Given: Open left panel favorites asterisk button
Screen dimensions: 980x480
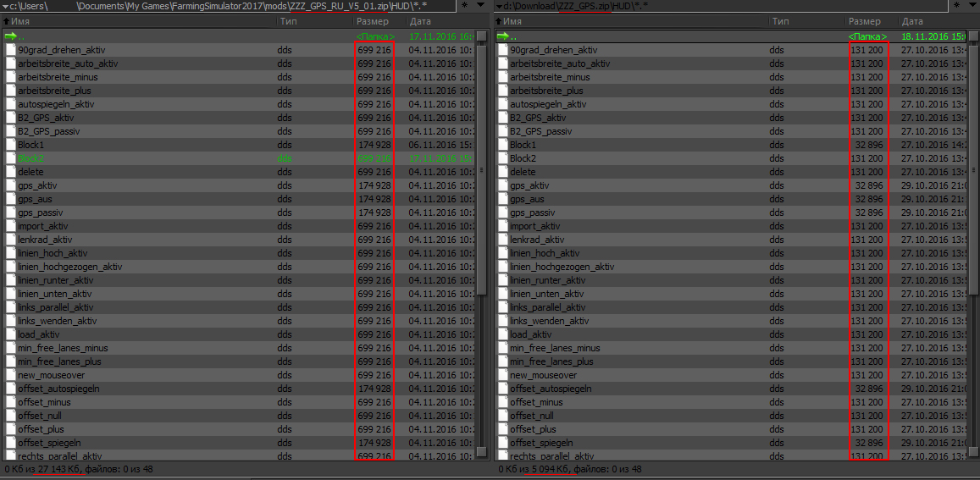Looking at the screenshot, I should tap(464, 6).
